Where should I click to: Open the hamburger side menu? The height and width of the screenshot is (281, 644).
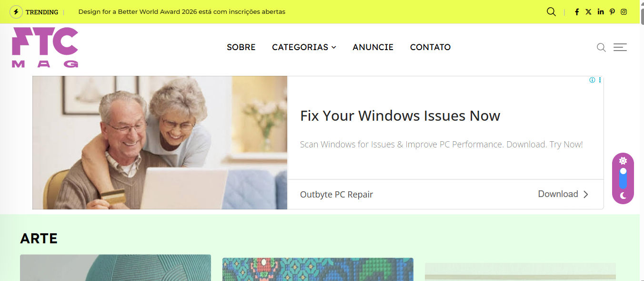point(620,47)
